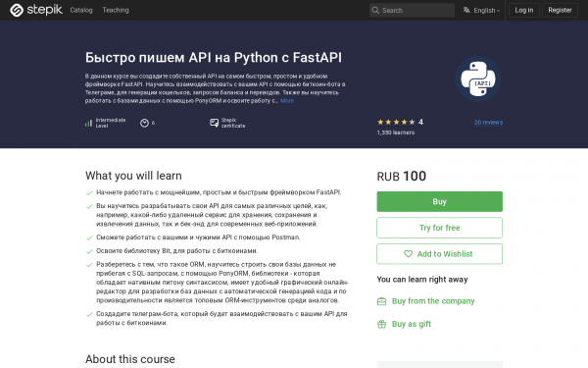This screenshot has width=588, height=368.
Task: Click the Register button
Action: [560, 10]
